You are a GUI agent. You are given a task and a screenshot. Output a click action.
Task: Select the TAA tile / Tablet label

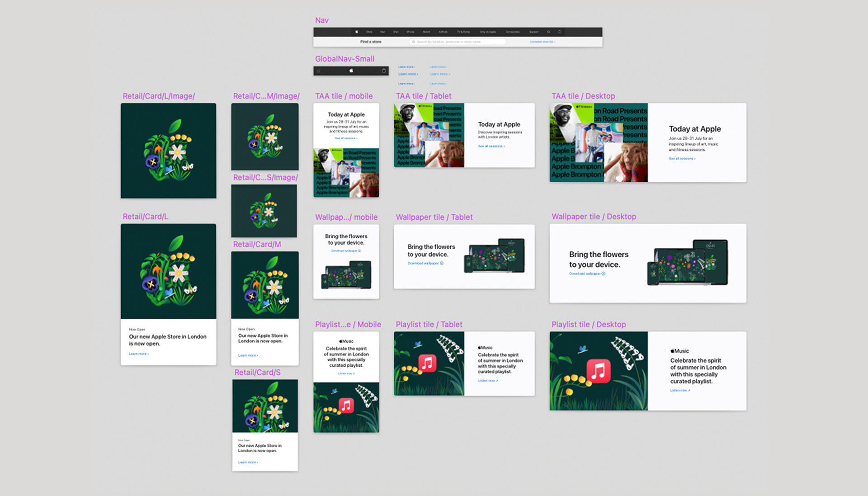[424, 96]
